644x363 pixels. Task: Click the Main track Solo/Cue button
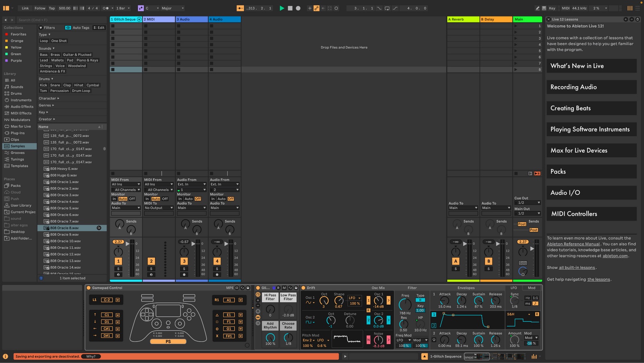click(523, 263)
